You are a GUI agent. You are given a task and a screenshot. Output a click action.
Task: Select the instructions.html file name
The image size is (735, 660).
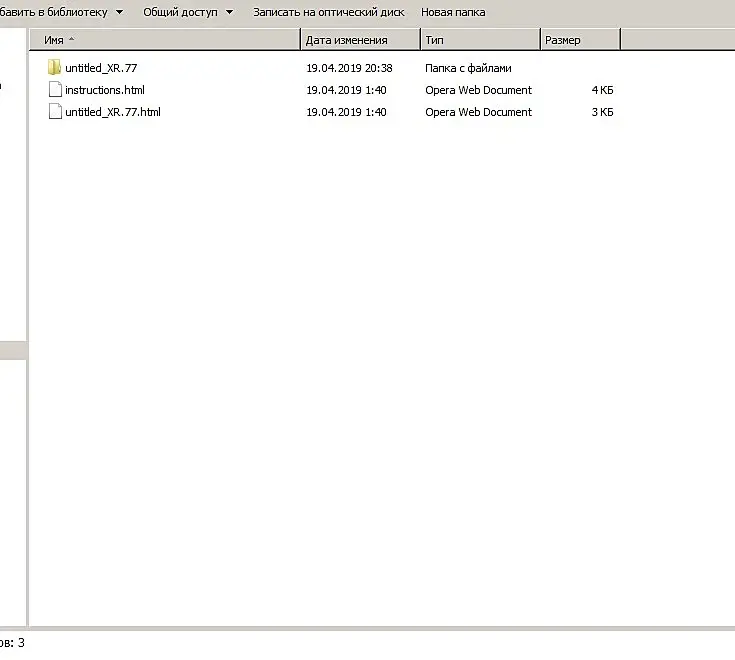tap(105, 90)
